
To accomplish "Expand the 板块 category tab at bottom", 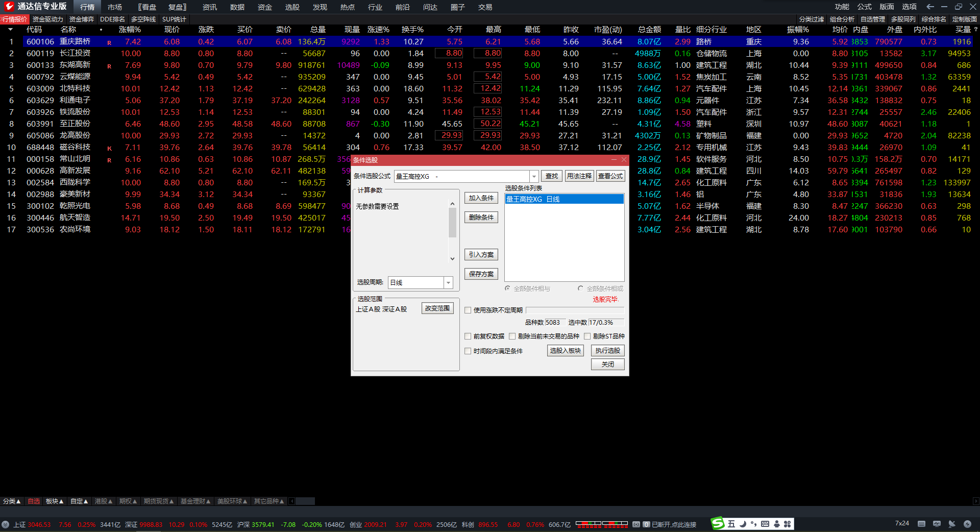I will (x=54, y=501).
